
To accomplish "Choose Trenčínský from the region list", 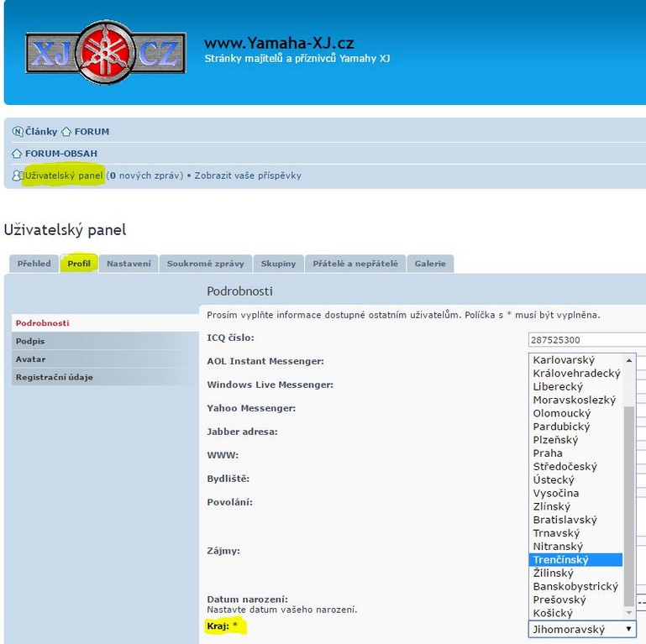I will click(x=561, y=559).
